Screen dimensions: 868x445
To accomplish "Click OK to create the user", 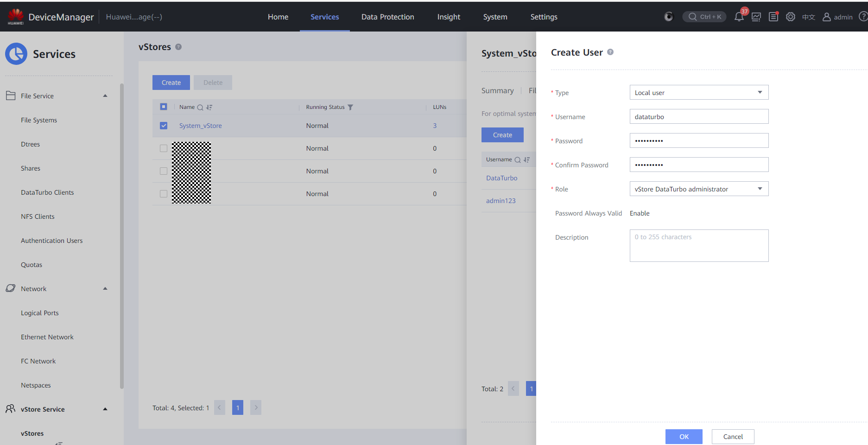I will (684, 437).
